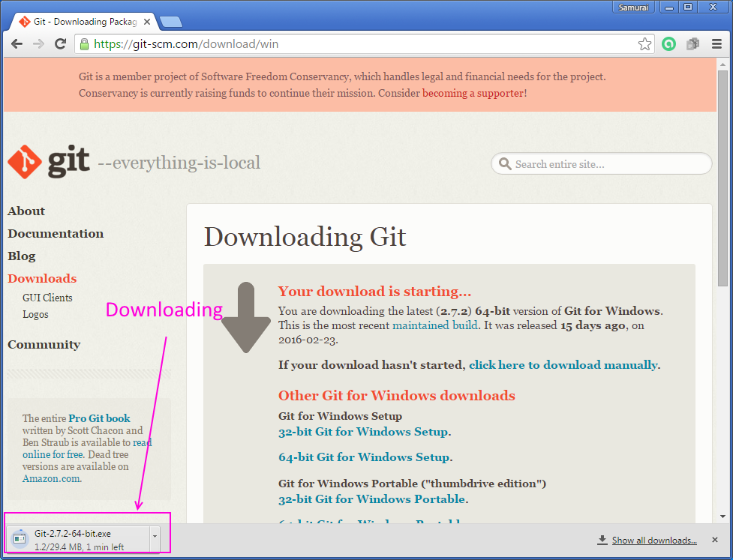
Task: Click the green padlock in the address bar
Action: click(84, 44)
